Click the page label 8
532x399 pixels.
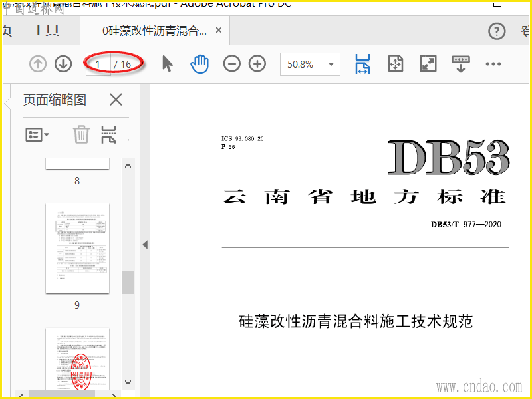(x=77, y=181)
